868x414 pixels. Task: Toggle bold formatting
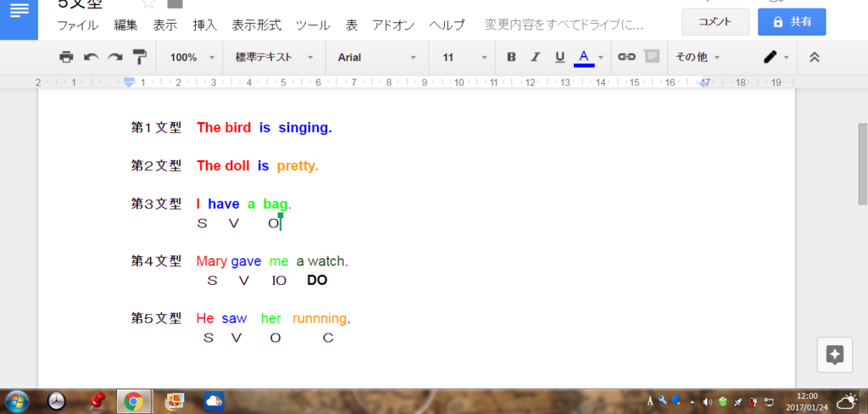click(x=511, y=57)
